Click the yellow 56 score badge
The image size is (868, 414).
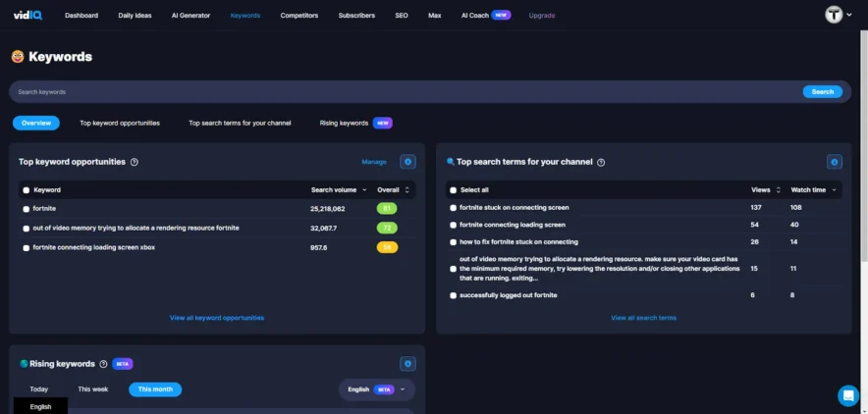(387, 247)
